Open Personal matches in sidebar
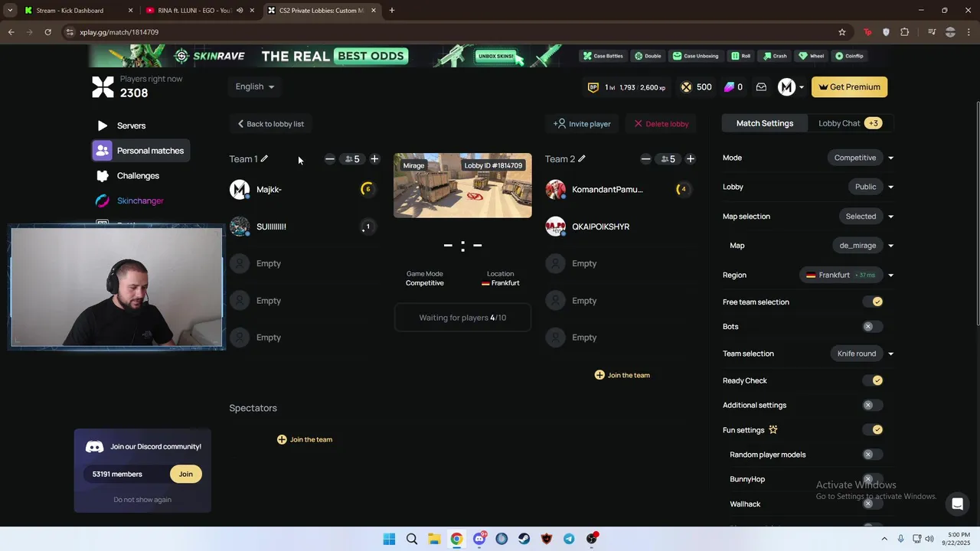This screenshot has width=980, height=551. click(x=141, y=151)
